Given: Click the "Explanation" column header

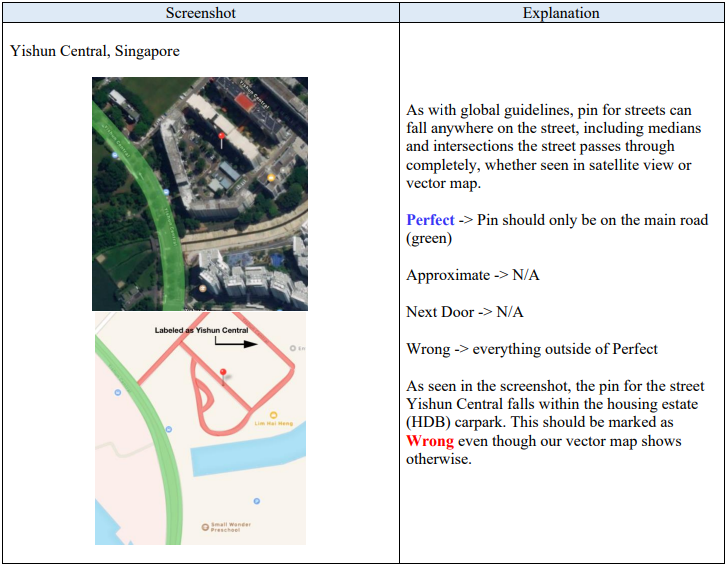Looking at the screenshot, I should click(x=561, y=13).
